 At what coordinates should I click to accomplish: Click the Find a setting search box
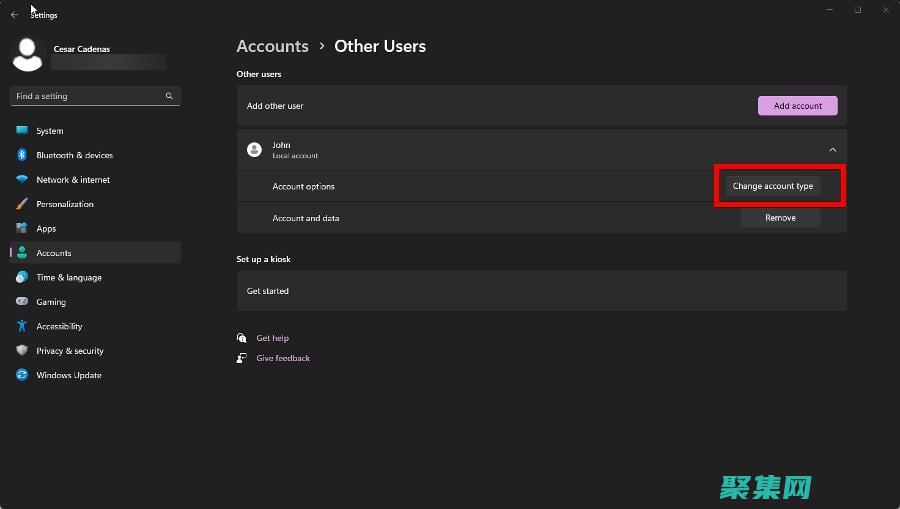(x=88, y=96)
